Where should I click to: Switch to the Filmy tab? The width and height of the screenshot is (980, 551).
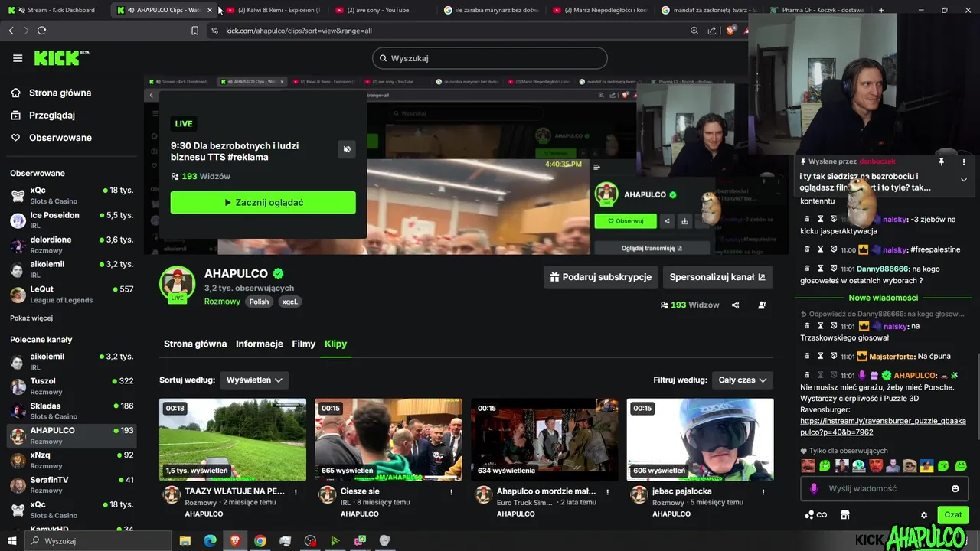coord(304,344)
